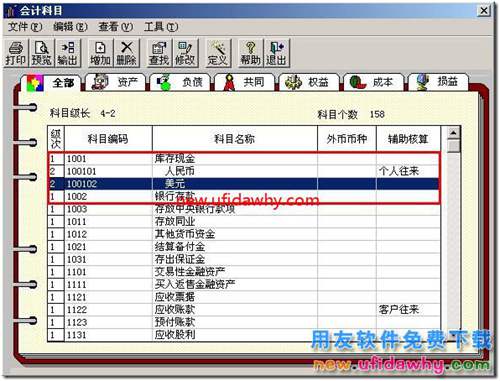Screen dimensions: 500x381
Task: Click the 删除 (Delete) toolbar icon
Action: 126,53
